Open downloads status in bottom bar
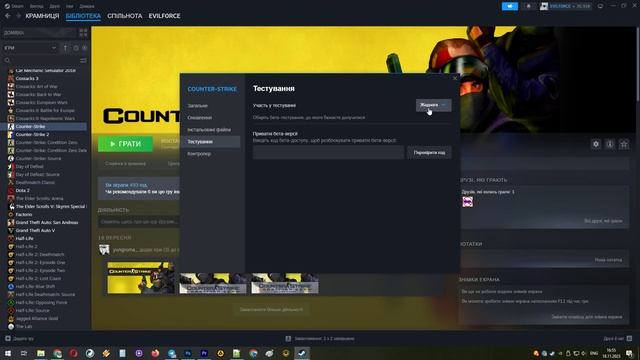Viewport: 640px width, 360px height. point(320,338)
